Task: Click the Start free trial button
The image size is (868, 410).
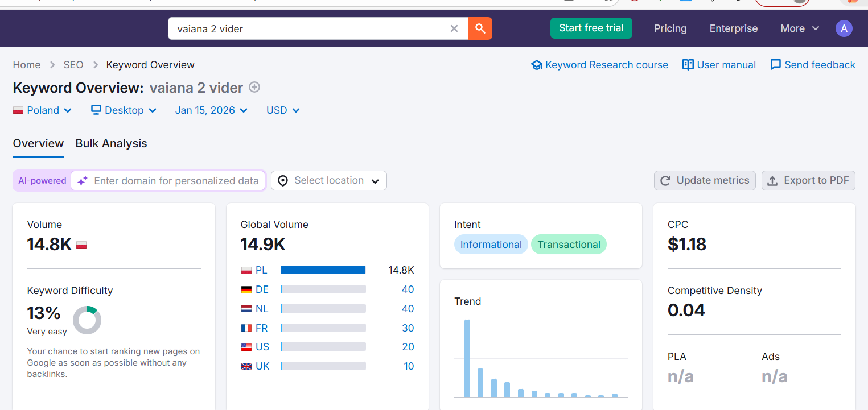Action: click(591, 28)
